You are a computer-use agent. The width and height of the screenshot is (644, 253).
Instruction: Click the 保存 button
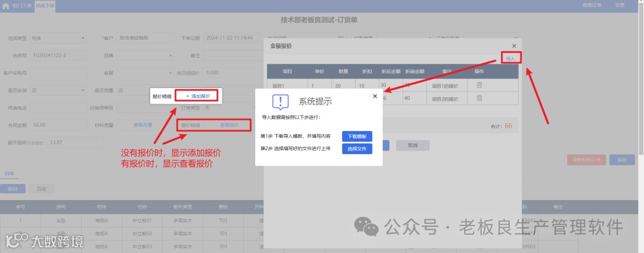pyautogui.click(x=622, y=160)
